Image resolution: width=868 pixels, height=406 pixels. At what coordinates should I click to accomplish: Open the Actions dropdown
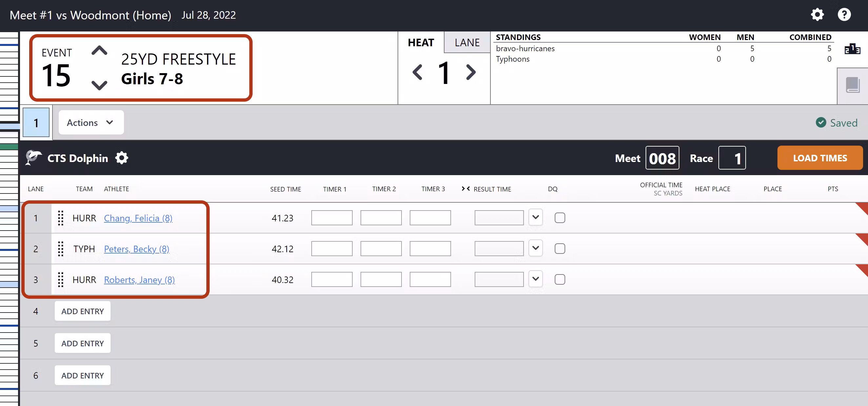click(x=91, y=123)
